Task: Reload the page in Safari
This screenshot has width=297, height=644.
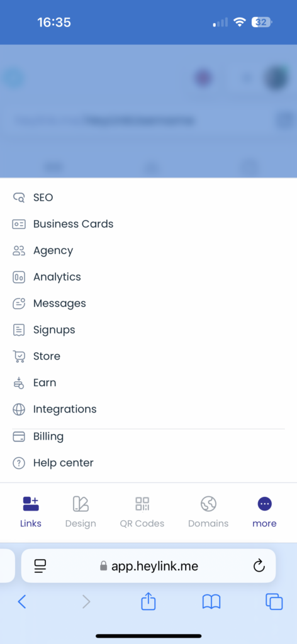Action: click(x=259, y=566)
